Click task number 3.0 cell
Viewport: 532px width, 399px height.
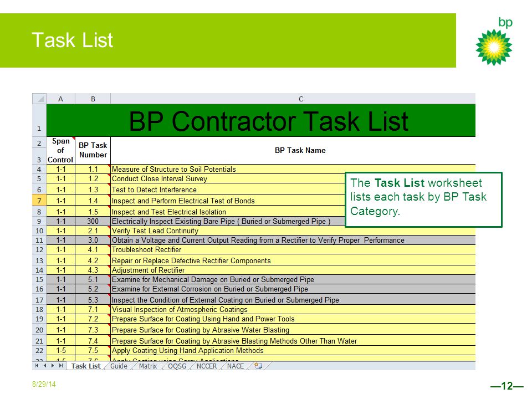click(x=93, y=240)
